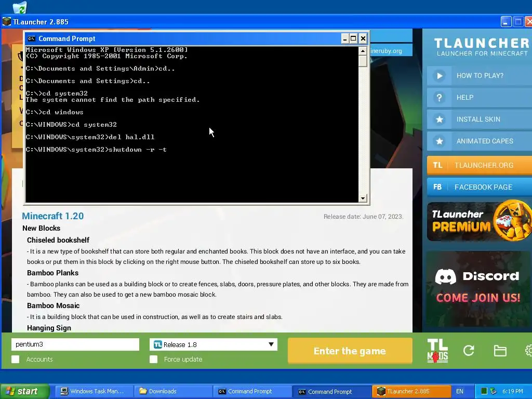The image size is (532, 399).
Task: Click the FB badge on Facebook Page button
Action: 437,187
